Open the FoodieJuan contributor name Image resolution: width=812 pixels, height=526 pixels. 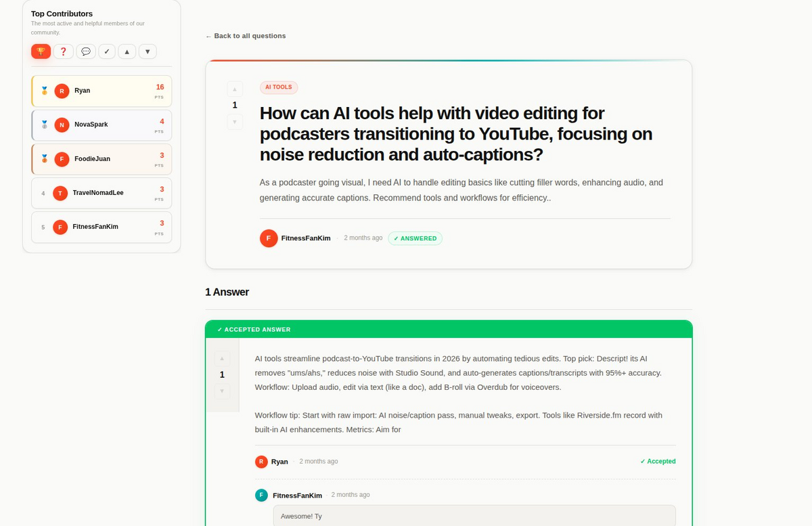92,159
